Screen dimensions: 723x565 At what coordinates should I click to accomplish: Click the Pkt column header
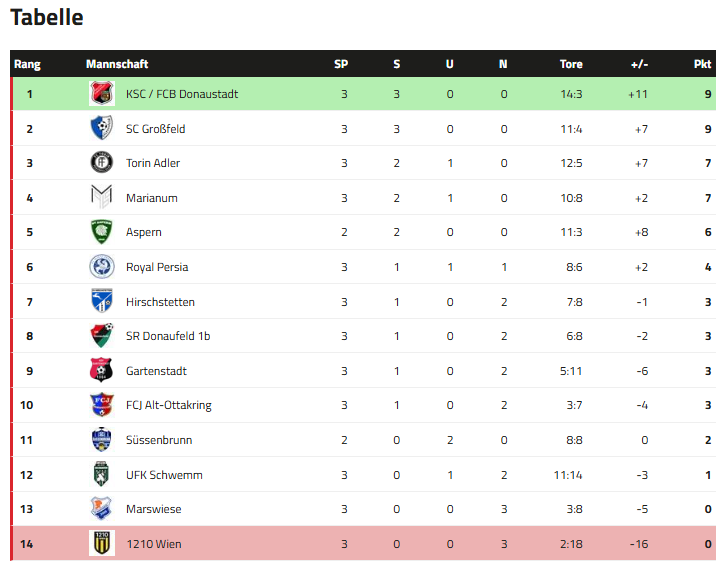pyautogui.click(x=702, y=64)
